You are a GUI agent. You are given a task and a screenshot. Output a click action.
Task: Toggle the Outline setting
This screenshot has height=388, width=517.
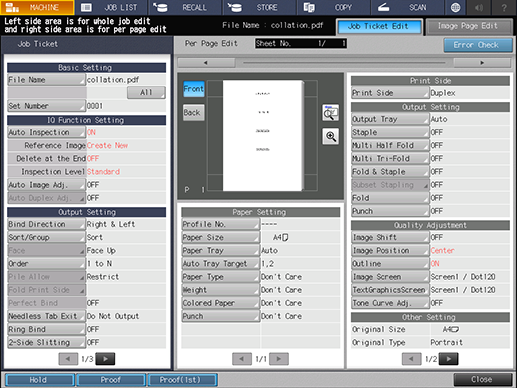click(x=390, y=264)
